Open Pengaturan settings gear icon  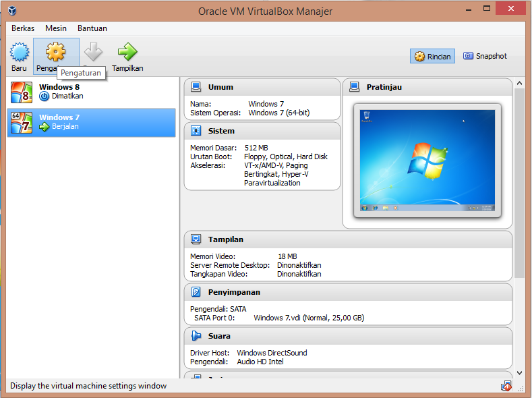56,52
